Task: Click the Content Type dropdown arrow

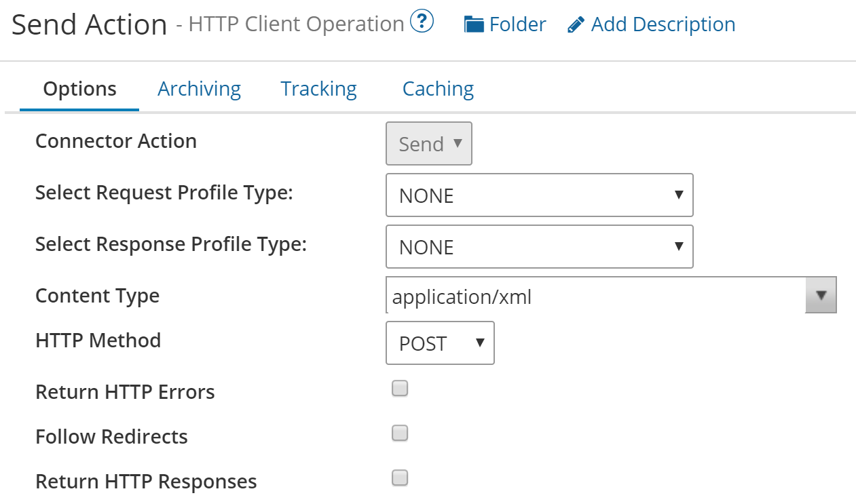Action: [x=821, y=295]
